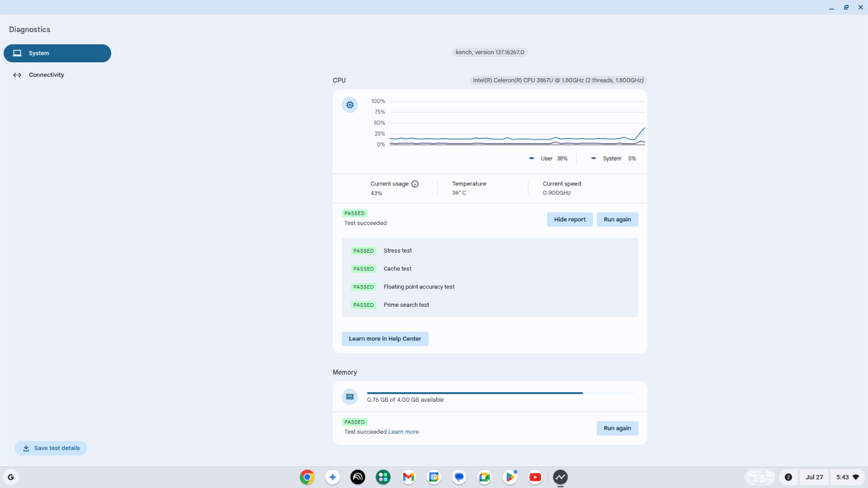
Task: Open the Jul 27 calendar date
Action: (x=814, y=477)
